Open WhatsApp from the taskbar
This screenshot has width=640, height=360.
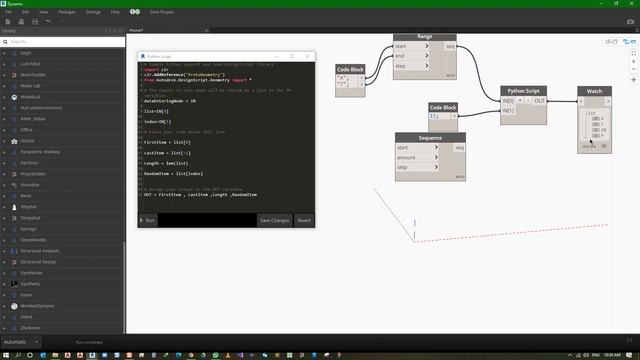tap(216, 355)
